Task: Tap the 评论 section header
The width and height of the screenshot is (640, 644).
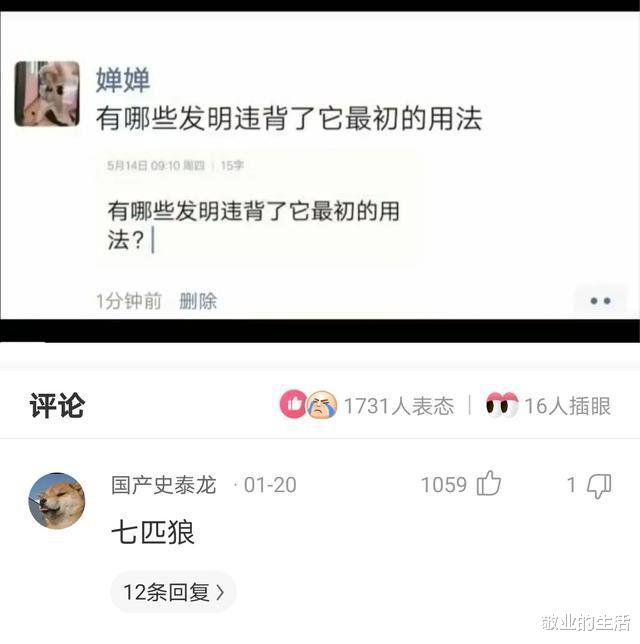Action: tap(57, 405)
